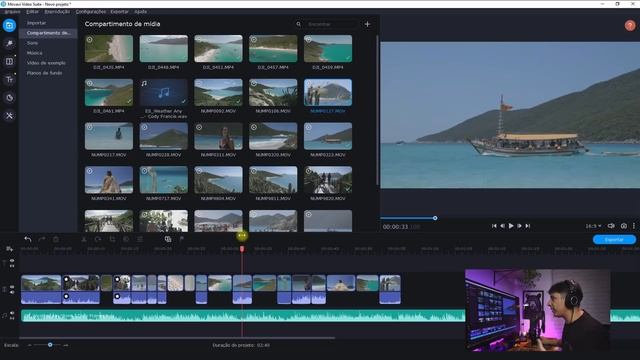The height and width of the screenshot is (360, 640).
Task: Toggle link on the title track
Action: coord(12,266)
